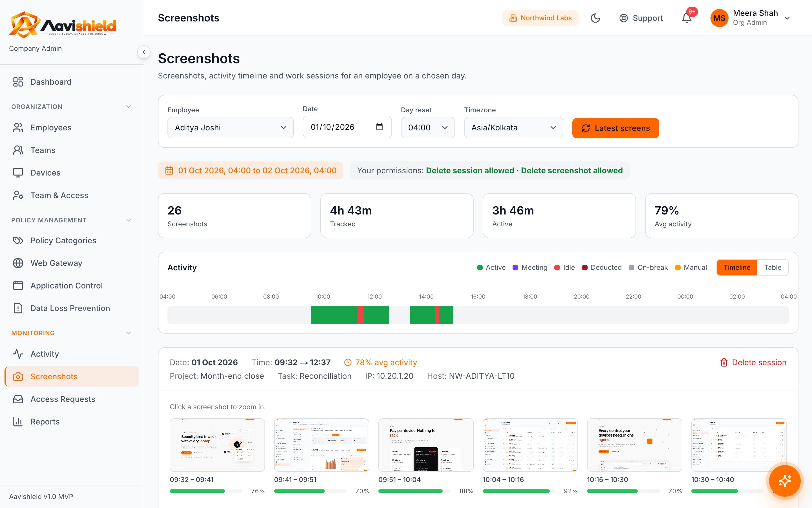Switch activity view to Table
The height and width of the screenshot is (508, 812).
[x=773, y=268]
